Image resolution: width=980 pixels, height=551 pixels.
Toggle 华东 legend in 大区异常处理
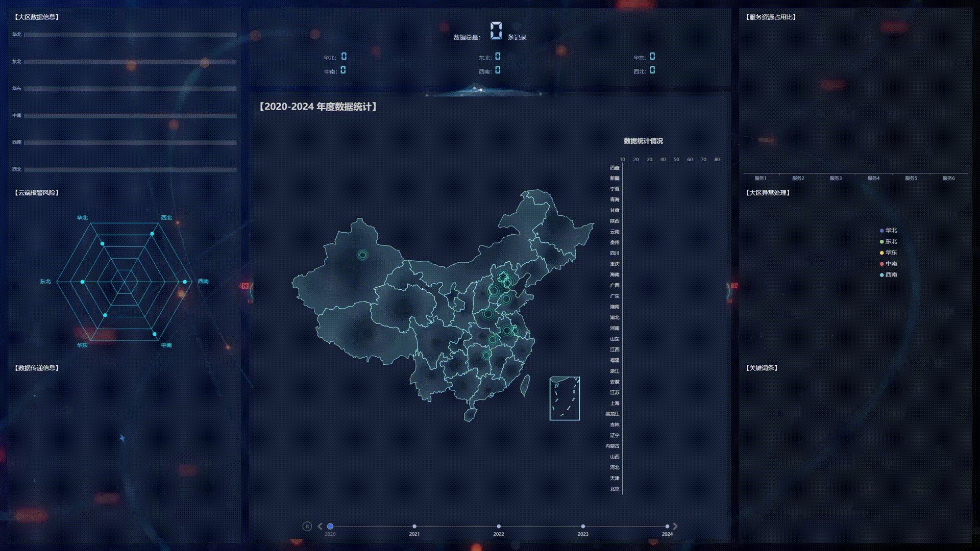pyautogui.click(x=889, y=253)
